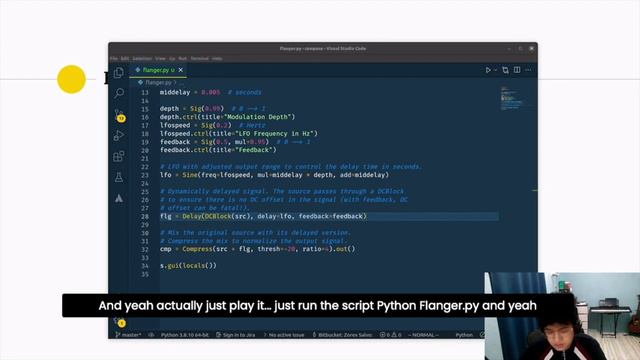Viewport: 640px width, 360px height.
Task: Click the line 'lfo = Sine(freq=lfospeed...'
Action: click(274, 175)
